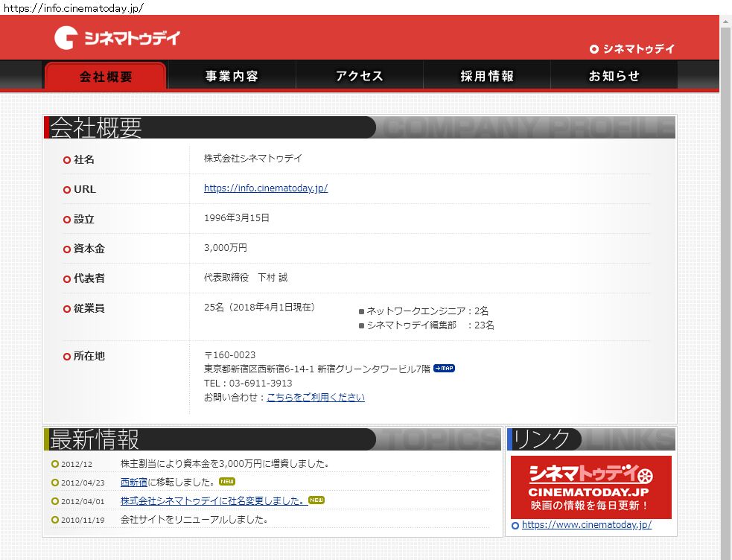Open the 西新宿 relocation news link

point(134,482)
